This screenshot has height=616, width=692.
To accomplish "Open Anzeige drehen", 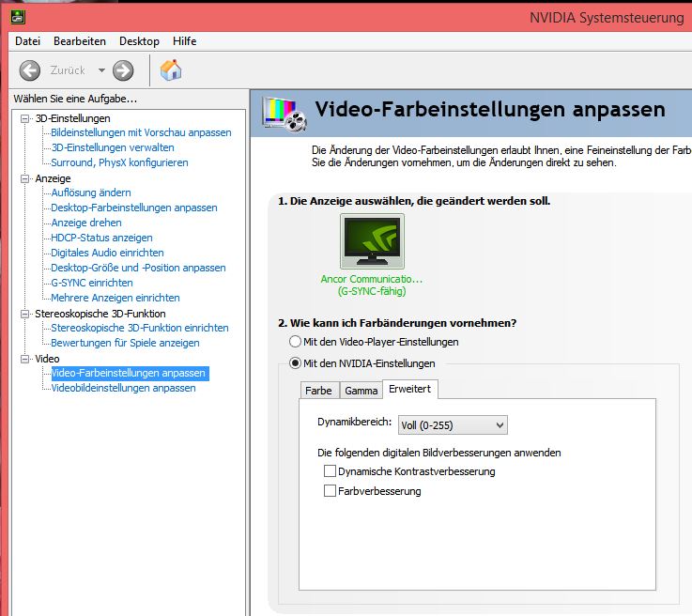I will 86,223.
